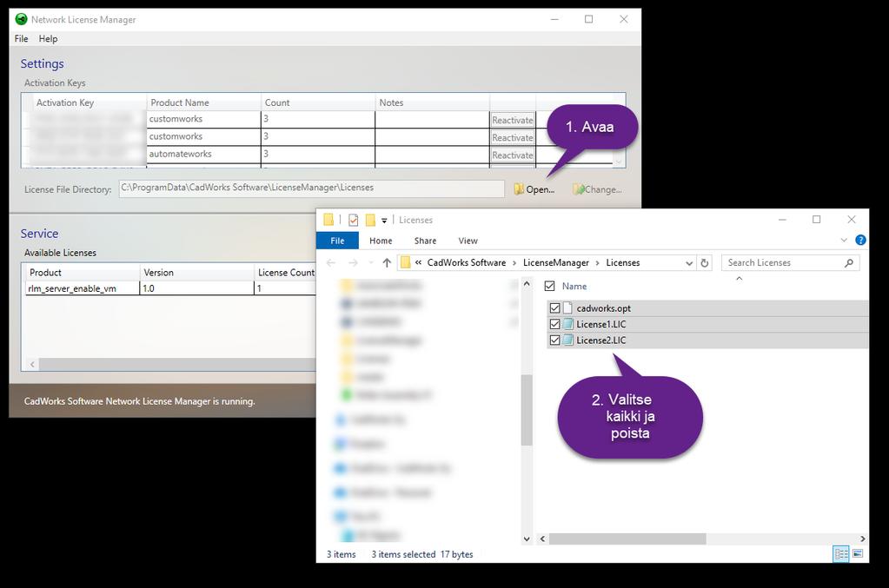Click the folder icon inside Explorer's address bar
Viewport: 889px width, 588px height.
(x=405, y=263)
